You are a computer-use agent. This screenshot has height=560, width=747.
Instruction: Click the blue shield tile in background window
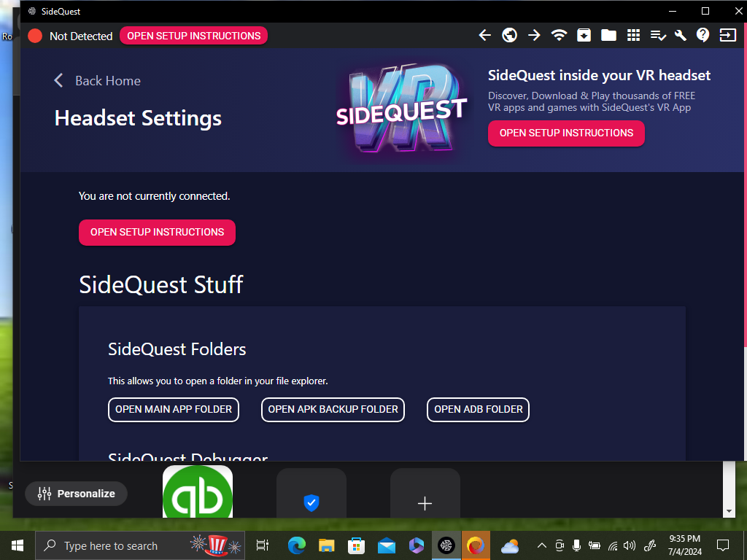click(311, 494)
